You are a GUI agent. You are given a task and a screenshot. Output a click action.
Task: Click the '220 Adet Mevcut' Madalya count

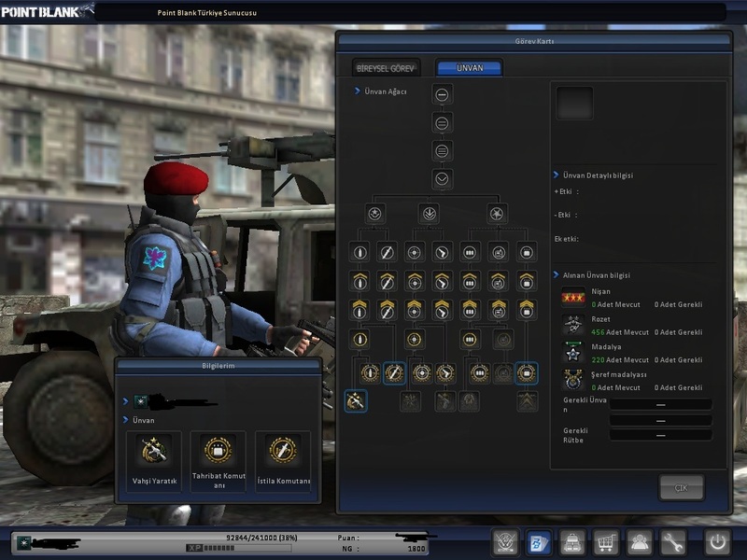click(x=620, y=360)
